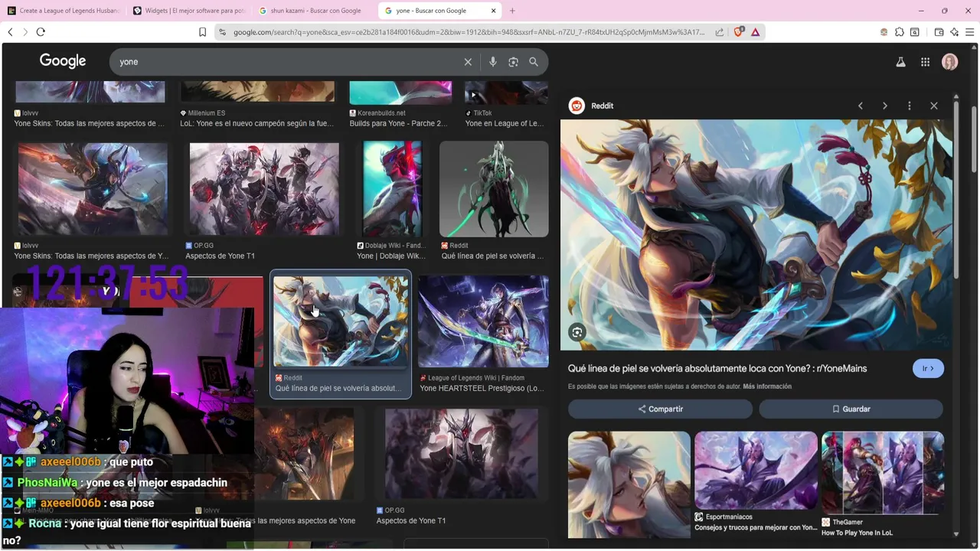Screen dimensions: 980x551
Task: Submit search with magnifying glass icon
Action: [534, 62]
